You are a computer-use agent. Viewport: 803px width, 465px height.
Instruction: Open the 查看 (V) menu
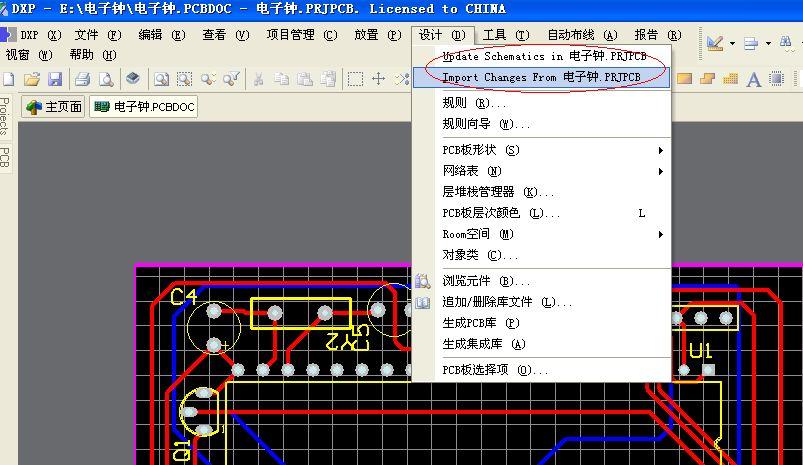226,35
